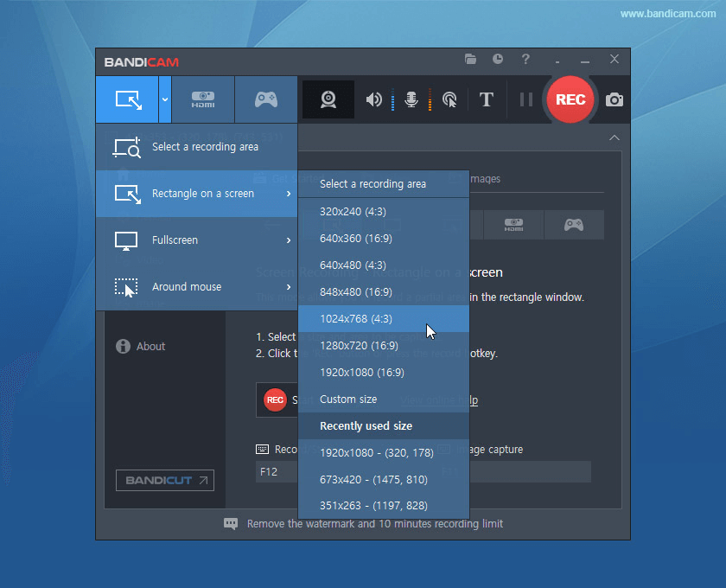The height and width of the screenshot is (588, 726).
Task: Toggle the text overlay T icon
Action: [x=486, y=99]
